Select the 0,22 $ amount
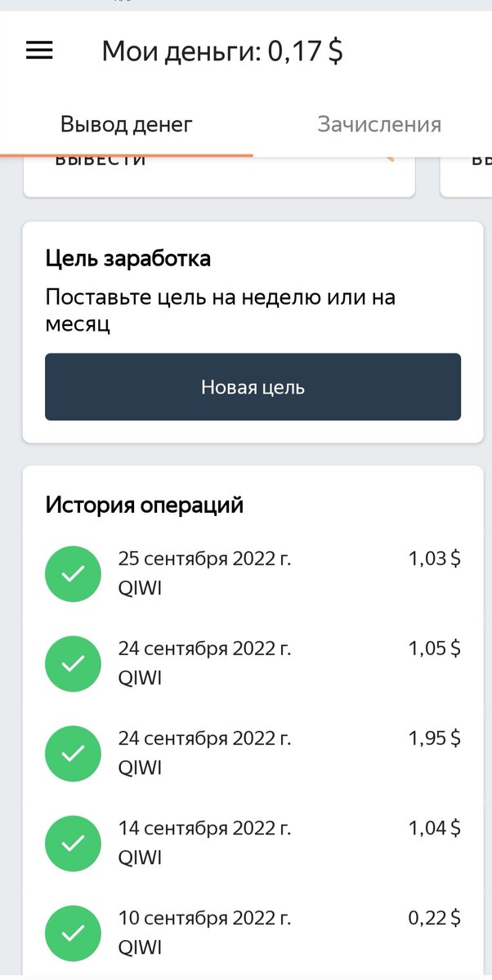 pyautogui.click(x=434, y=919)
